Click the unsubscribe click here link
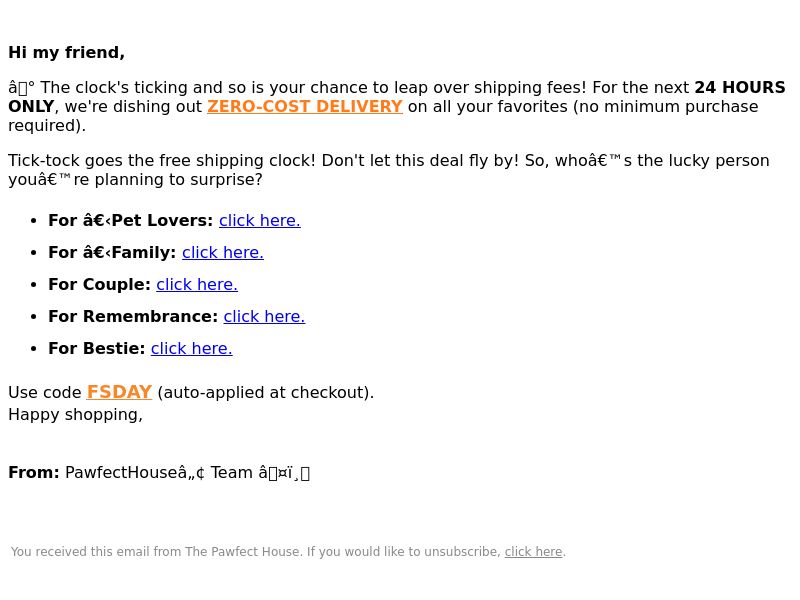This screenshot has height=600, width=800. [x=533, y=552]
